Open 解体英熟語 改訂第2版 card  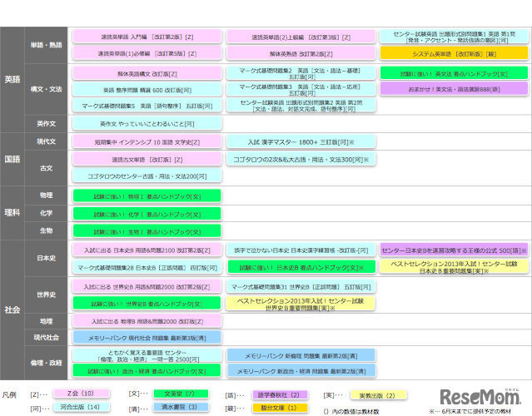(301, 53)
